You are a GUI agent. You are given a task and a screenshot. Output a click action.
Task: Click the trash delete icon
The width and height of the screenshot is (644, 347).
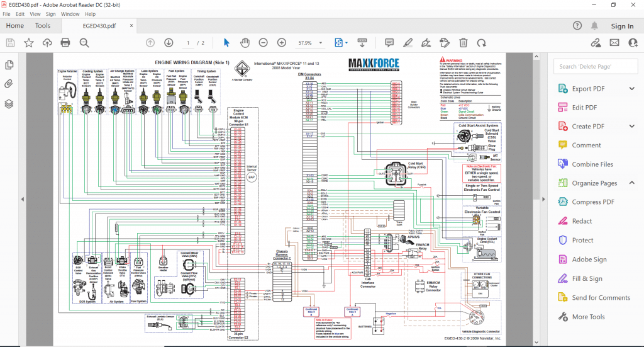[x=464, y=43]
